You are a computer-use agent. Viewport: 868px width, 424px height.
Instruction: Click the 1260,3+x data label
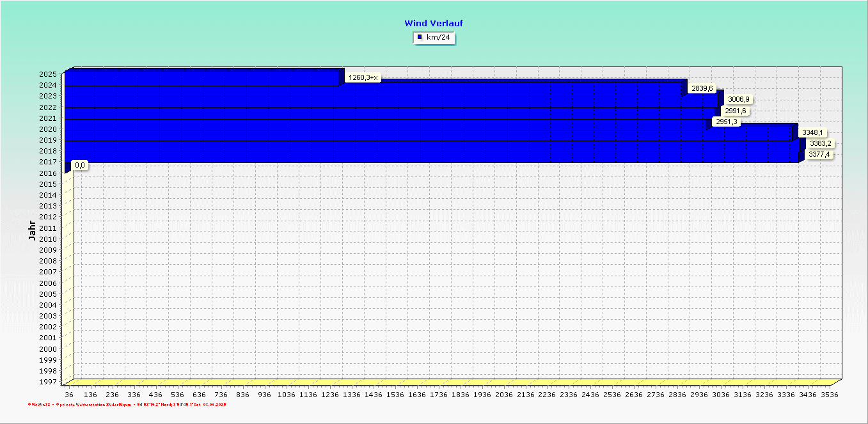point(363,78)
